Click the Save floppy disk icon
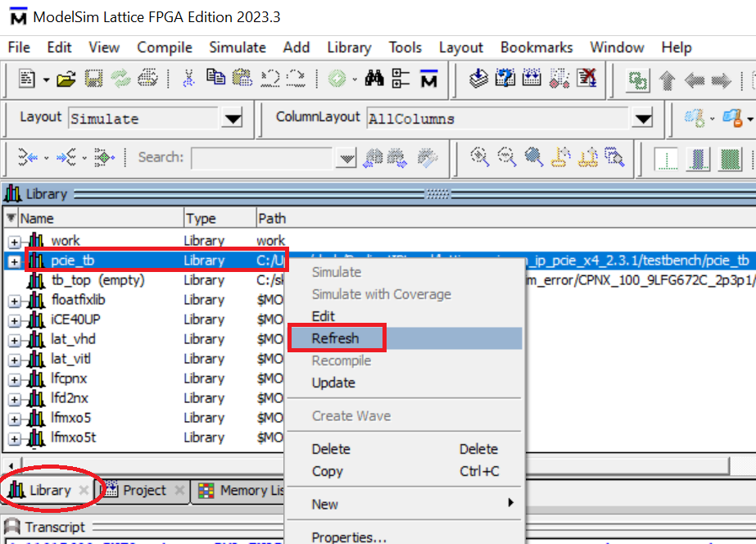This screenshot has height=544, width=756. 93,79
